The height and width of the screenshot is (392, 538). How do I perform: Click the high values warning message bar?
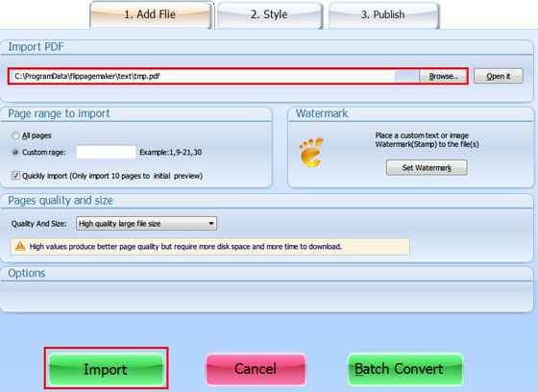[x=209, y=247]
